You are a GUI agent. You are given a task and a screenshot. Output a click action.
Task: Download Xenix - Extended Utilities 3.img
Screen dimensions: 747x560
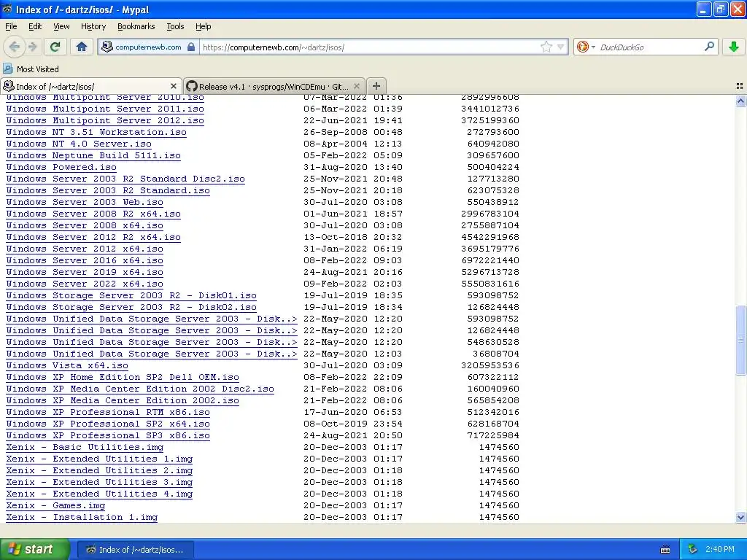[x=99, y=483]
